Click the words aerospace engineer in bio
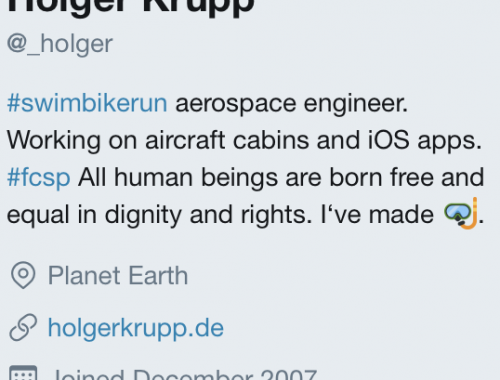Viewport: 500px width, 380px height. pyautogui.click(x=292, y=103)
